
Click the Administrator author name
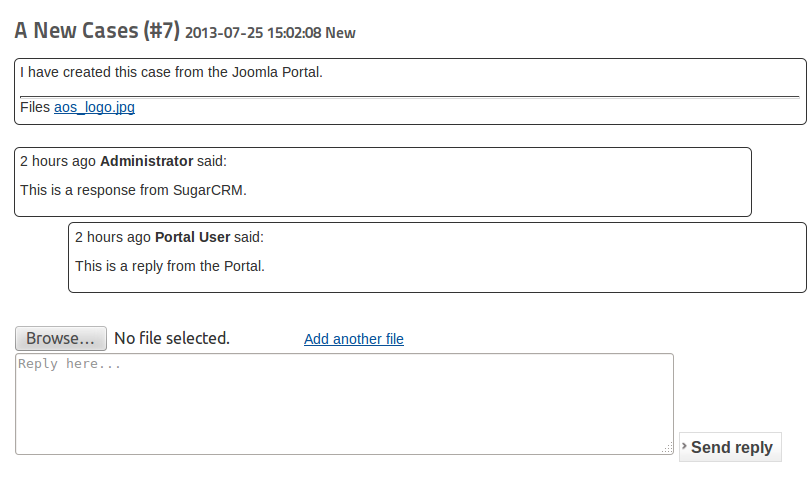146,160
